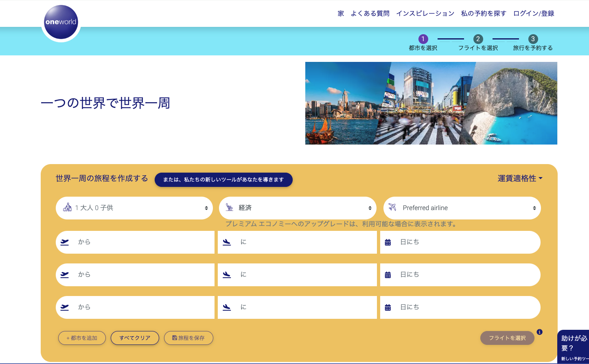
Task: Click second row に destination field
Action: [297, 275]
